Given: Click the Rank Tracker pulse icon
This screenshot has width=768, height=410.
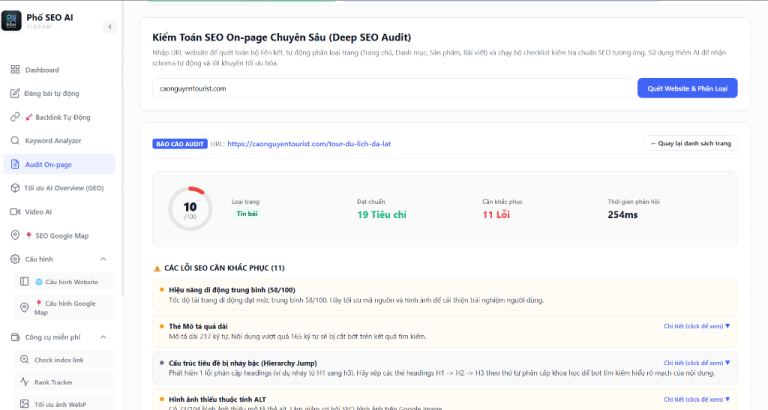Looking at the screenshot, I should (24, 382).
